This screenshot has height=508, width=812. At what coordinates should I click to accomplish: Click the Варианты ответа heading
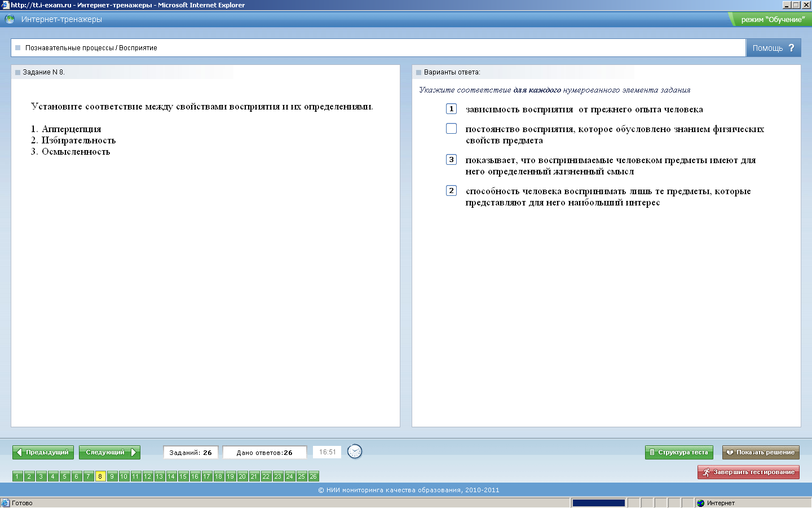(452, 72)
